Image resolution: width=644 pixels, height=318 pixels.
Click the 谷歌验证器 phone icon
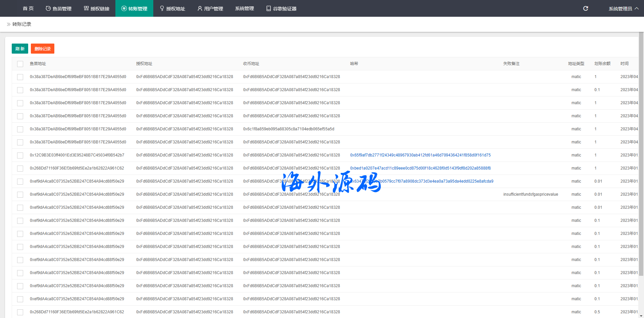(x=268, y=8)
